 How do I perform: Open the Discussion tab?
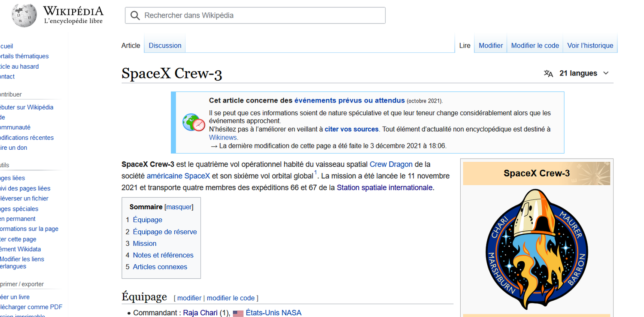tap(165, 45)
